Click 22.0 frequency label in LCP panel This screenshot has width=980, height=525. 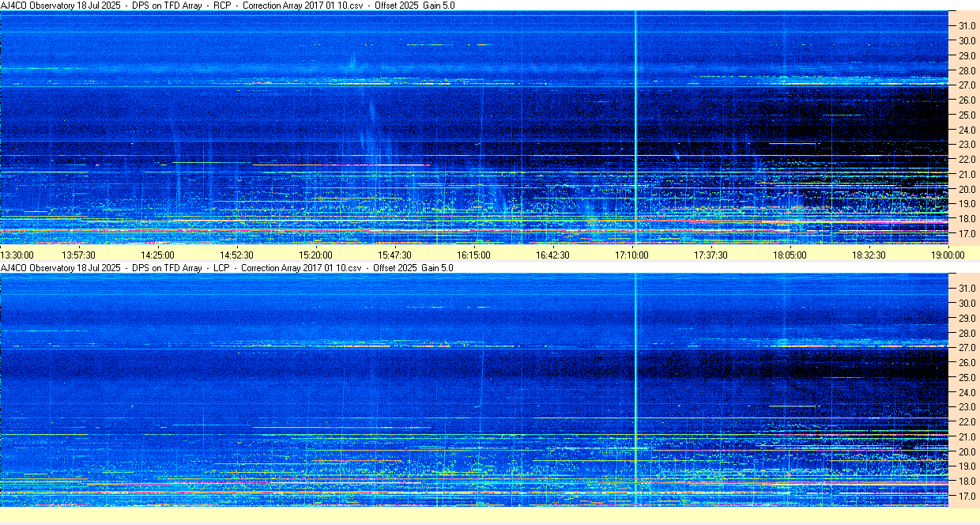(x=967, y=422)
